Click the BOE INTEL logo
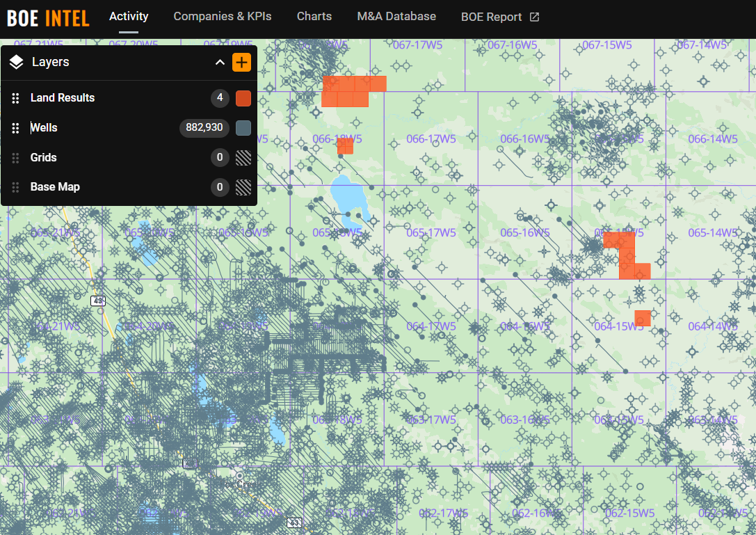756x535 pixels. [48, 18]
